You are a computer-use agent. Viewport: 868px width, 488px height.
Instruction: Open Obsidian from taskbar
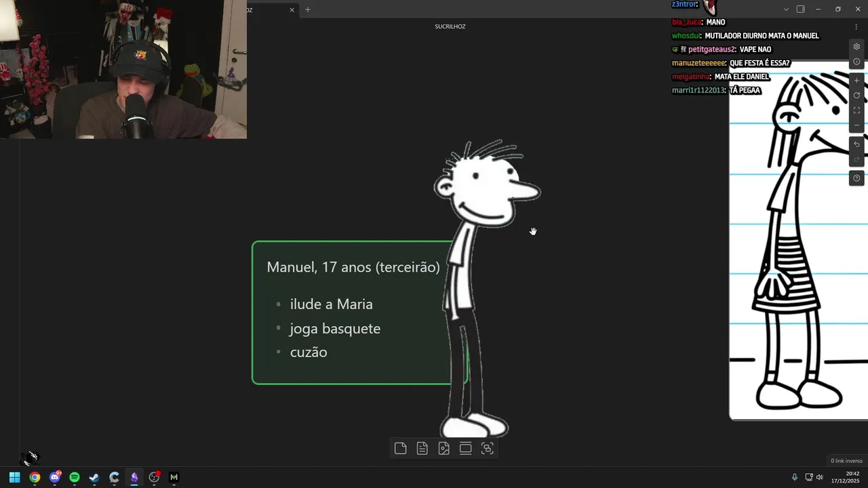pyautogui.click(x=134, y=477)
